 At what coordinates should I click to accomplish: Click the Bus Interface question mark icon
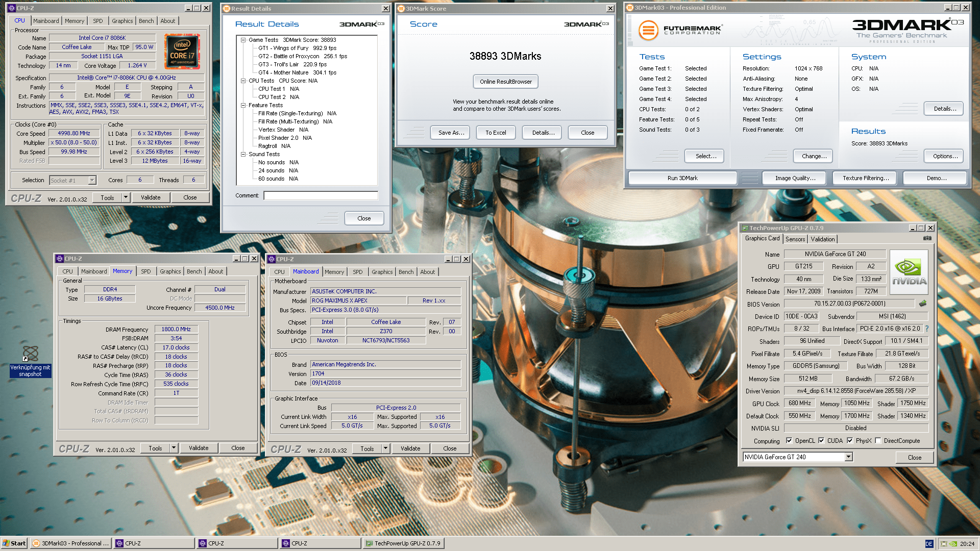927,329
